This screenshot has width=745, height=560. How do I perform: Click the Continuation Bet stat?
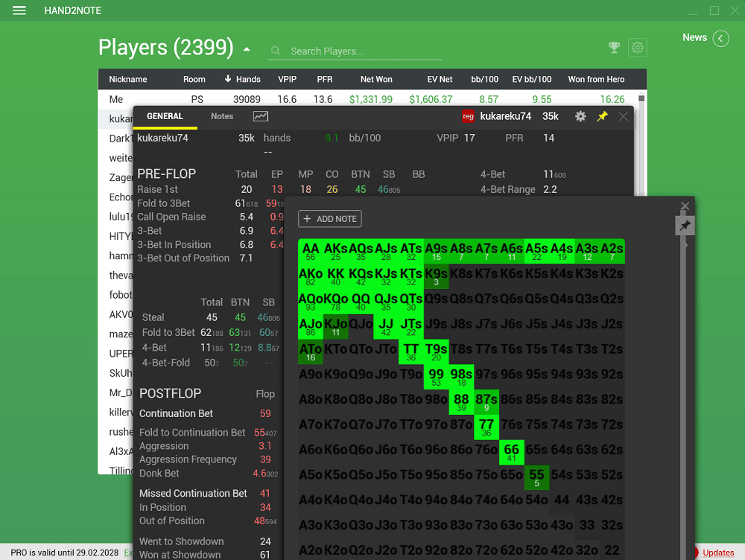pos(176,413)
